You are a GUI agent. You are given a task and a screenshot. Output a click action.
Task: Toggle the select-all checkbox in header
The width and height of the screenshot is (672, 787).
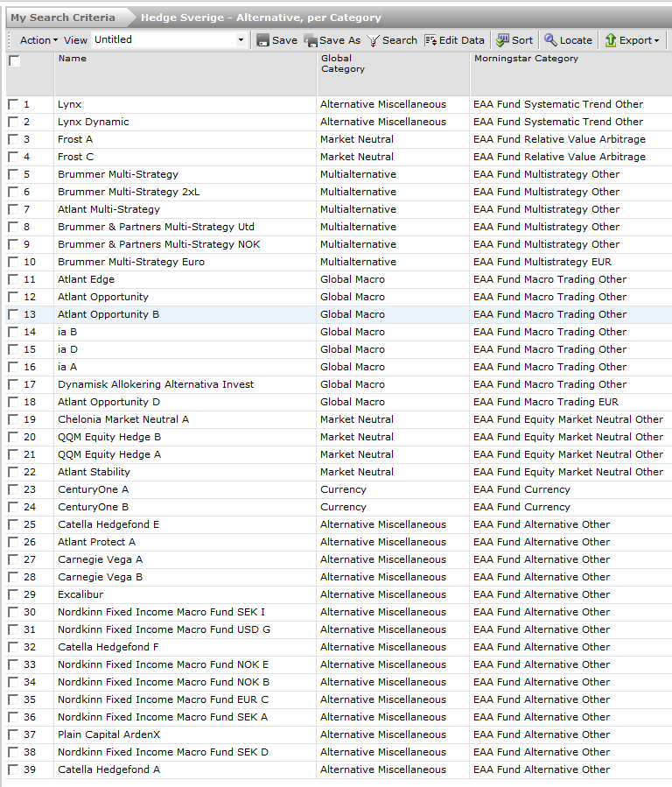[14, 60]
